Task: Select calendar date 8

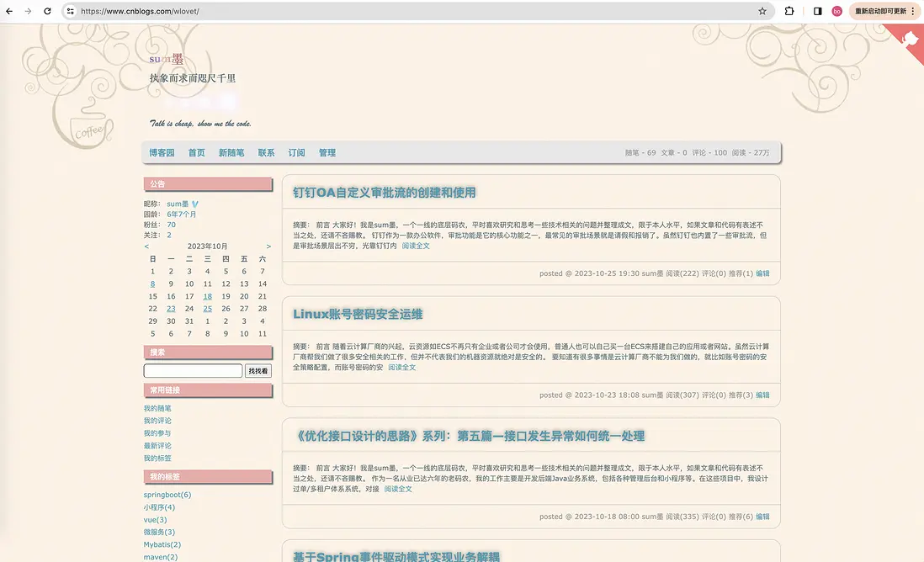Action: pos(152,284)
